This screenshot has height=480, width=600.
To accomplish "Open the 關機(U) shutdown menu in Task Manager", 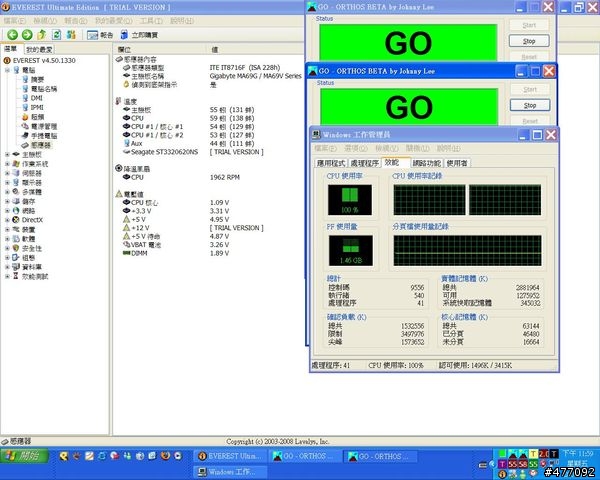I will pyautogui.click(x=417, y=148).
